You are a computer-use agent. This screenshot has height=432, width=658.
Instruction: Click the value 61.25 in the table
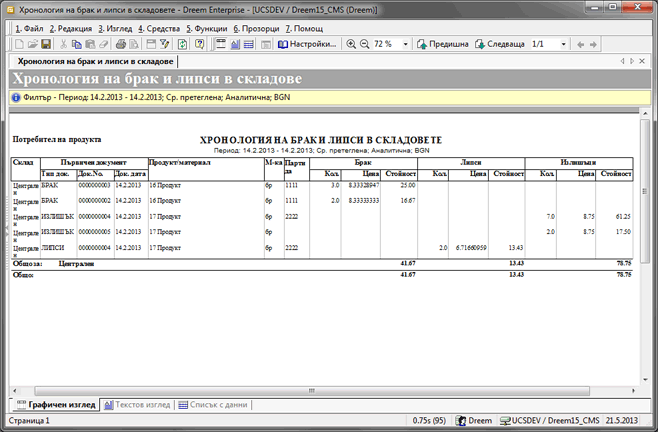623,217
